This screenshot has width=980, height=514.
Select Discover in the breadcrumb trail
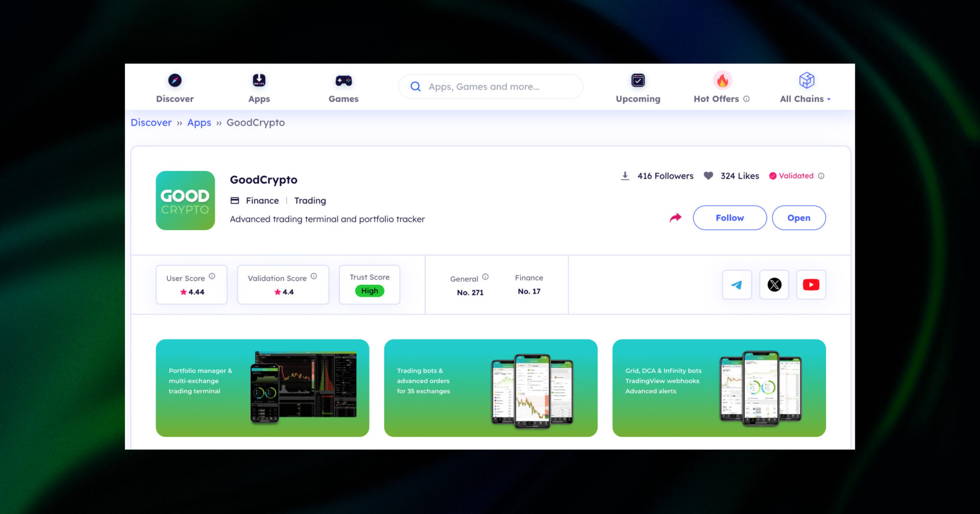pyautogui.click(x=151, y=122)
